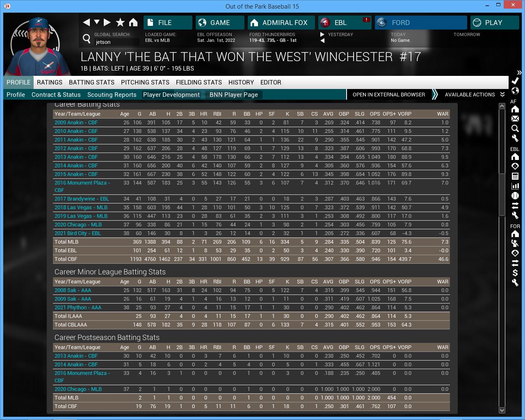
Task: Click the global search magnifier icon
Action: point(87,39)
